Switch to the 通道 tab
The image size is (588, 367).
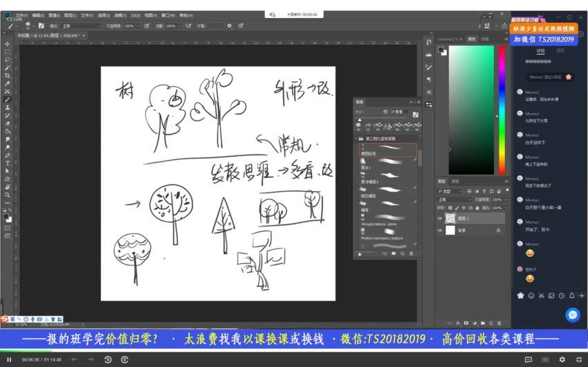[x=455, y=181]
